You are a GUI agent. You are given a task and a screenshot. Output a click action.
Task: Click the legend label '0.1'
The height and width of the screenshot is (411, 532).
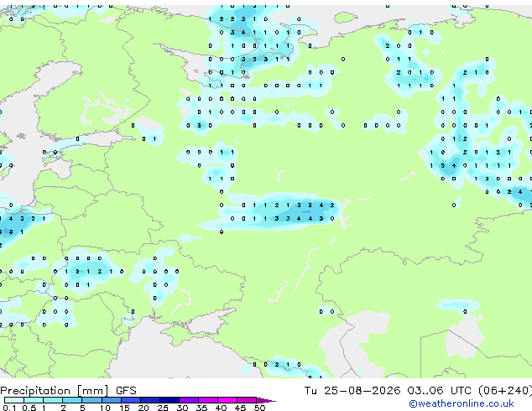click(9, 408)
